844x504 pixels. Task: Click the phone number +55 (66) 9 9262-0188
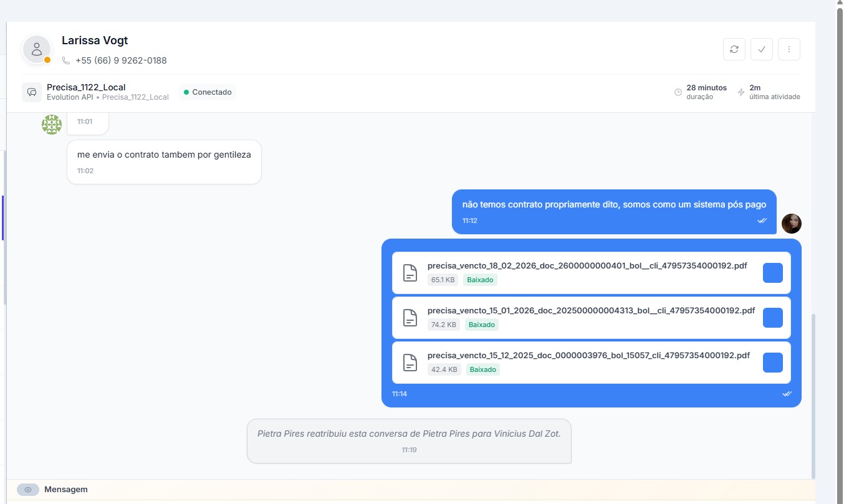121,60
